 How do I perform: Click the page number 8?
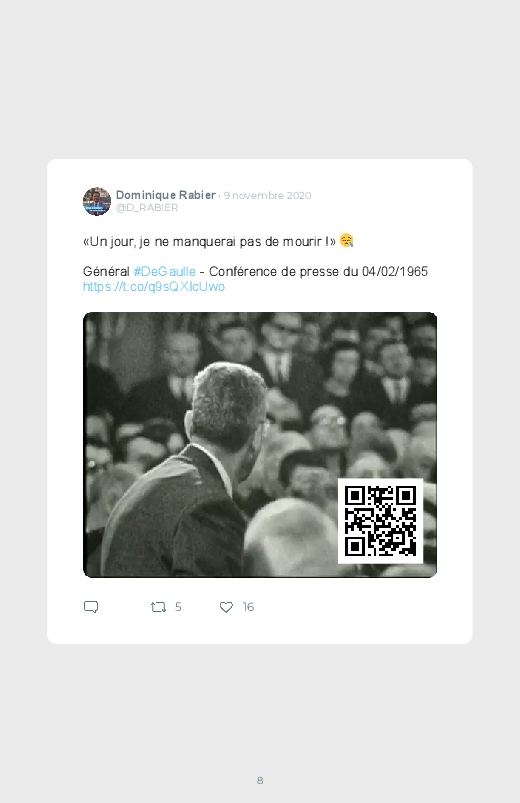[260, 780]
